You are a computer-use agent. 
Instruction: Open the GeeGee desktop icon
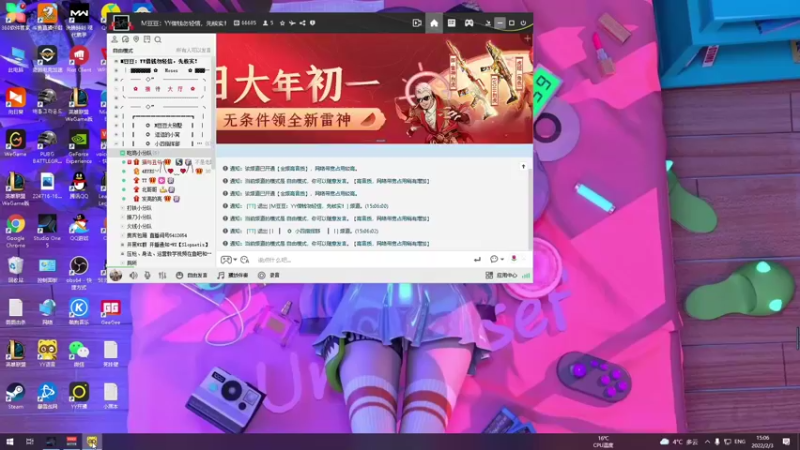coord(111,311)
